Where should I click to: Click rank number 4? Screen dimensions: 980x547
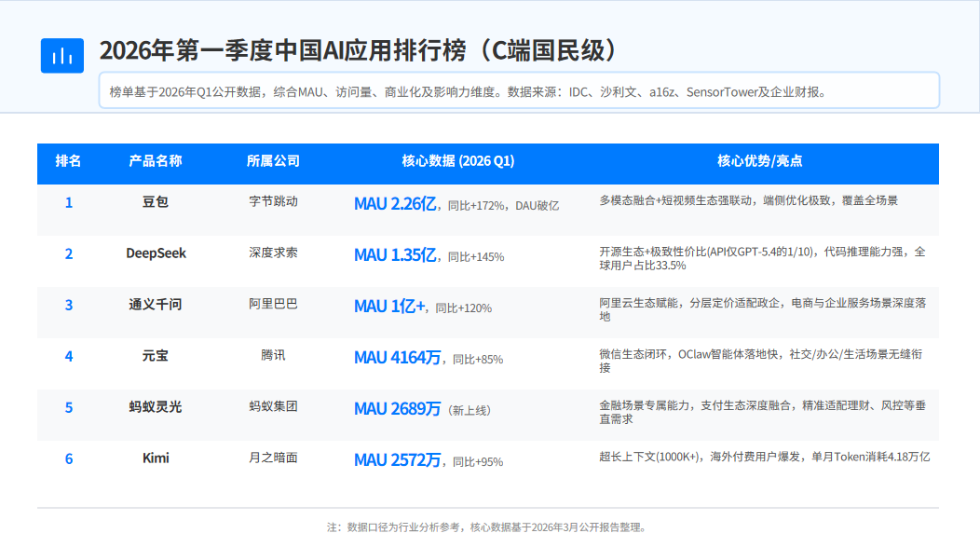point(69,356)
